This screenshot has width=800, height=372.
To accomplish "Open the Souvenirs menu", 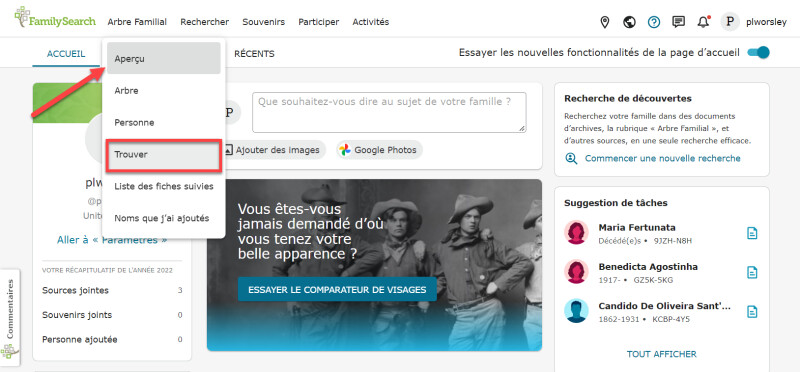I will coord(263,22).
